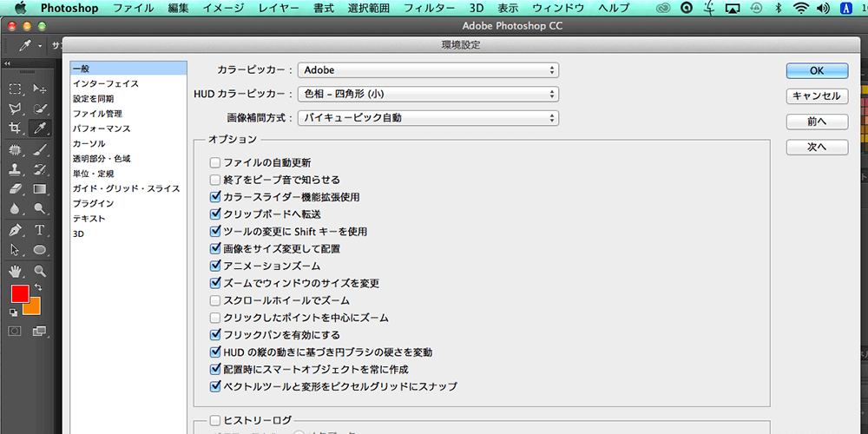Screen dimensions: 868x434
Task: Uncheck ベクトルツール snap to pixel grid
Action: pyautogui.click(x=215, y=386)
